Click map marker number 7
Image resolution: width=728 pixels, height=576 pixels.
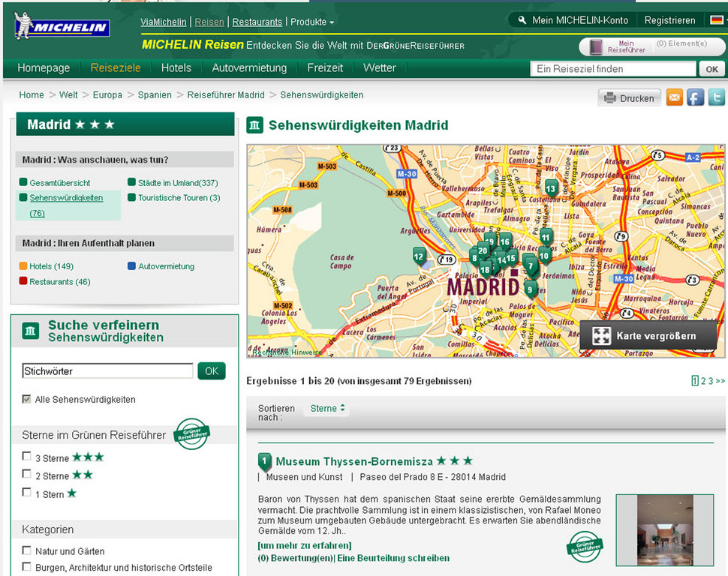tap(531, 266)
